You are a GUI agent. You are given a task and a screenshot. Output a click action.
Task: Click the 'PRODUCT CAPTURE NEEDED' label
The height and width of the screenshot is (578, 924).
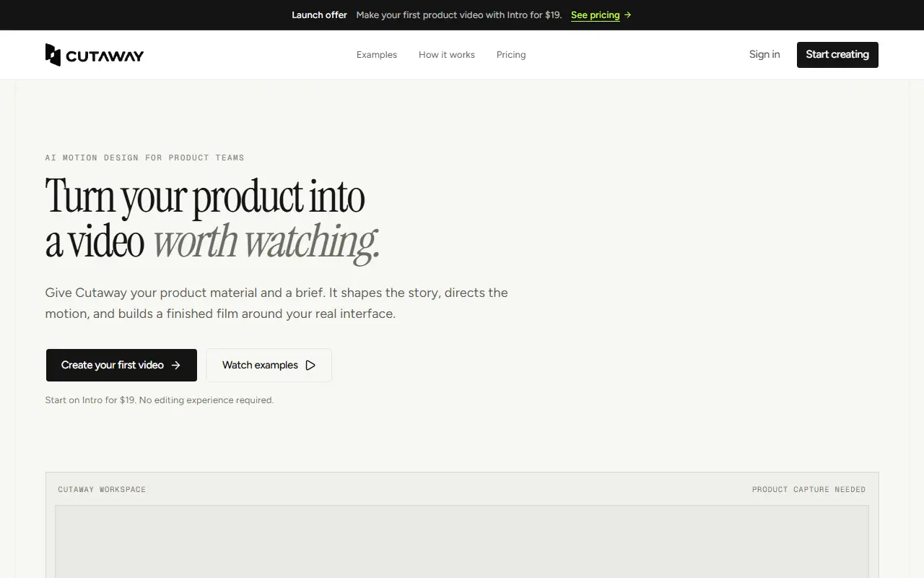(x=808, y=490)
